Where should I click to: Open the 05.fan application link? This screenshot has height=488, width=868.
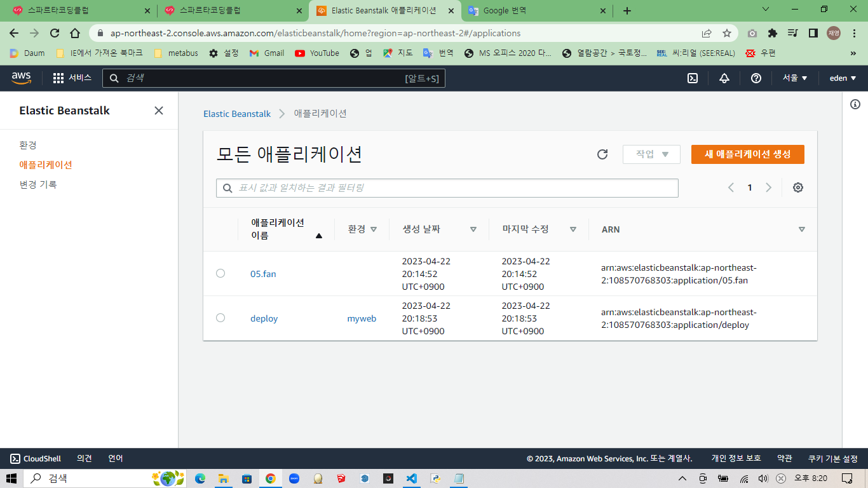(263, 274)
